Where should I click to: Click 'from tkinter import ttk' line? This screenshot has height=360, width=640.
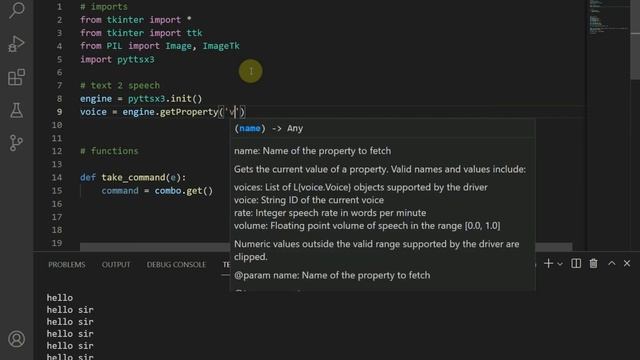click(x=141, y=33)
